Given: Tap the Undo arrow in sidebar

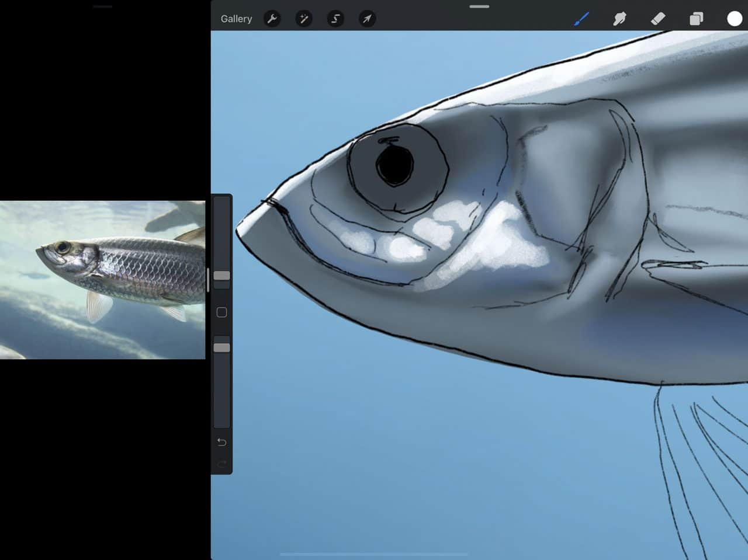Looking at the screenshot, I should pyautogui.click(x=221, y=443).
